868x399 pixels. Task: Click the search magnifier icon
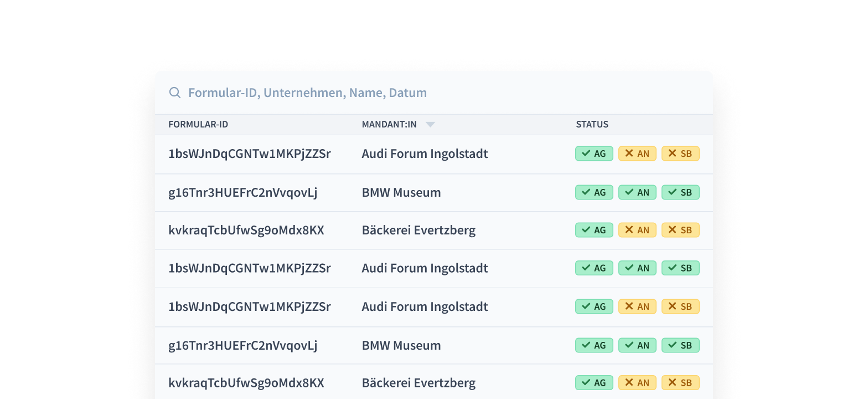coord(175,93)
